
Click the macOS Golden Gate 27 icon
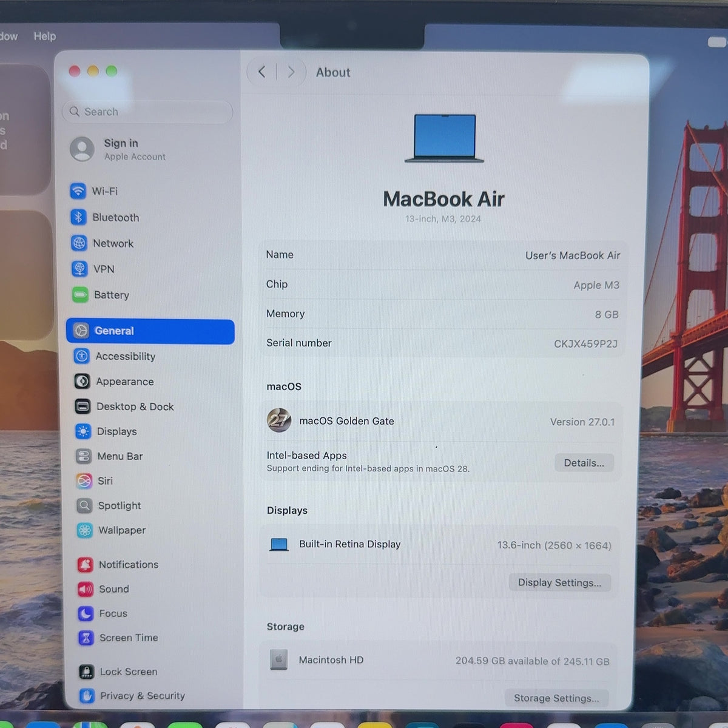click(x=279, y=420)
